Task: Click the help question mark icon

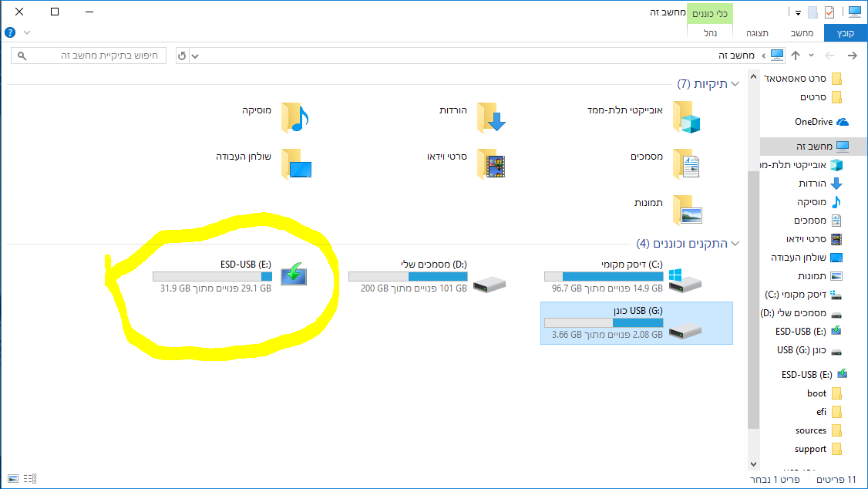Action: tap(10, 32)
